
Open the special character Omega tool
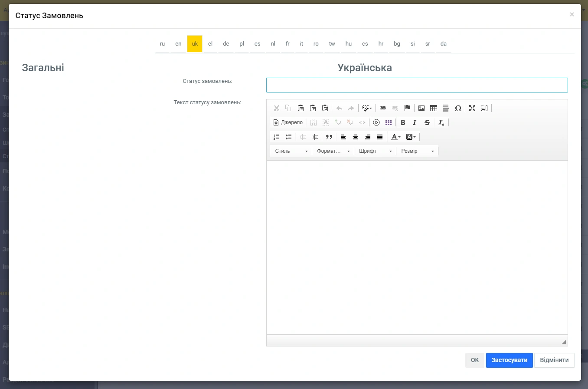pos(458,108)
